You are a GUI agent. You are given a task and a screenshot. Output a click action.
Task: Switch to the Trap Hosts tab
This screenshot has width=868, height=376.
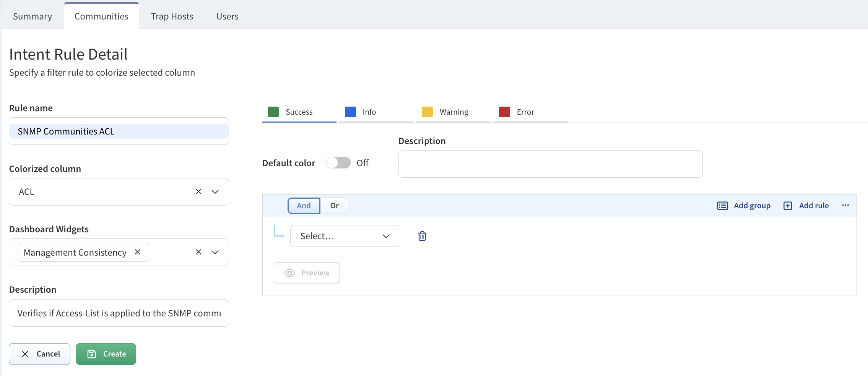(172, 16)
